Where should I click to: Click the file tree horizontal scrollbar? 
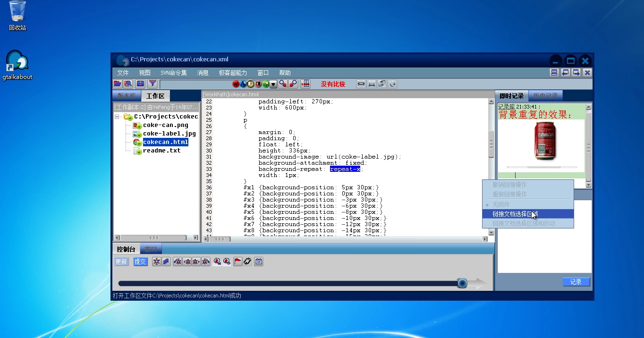(x=156, y=238)
